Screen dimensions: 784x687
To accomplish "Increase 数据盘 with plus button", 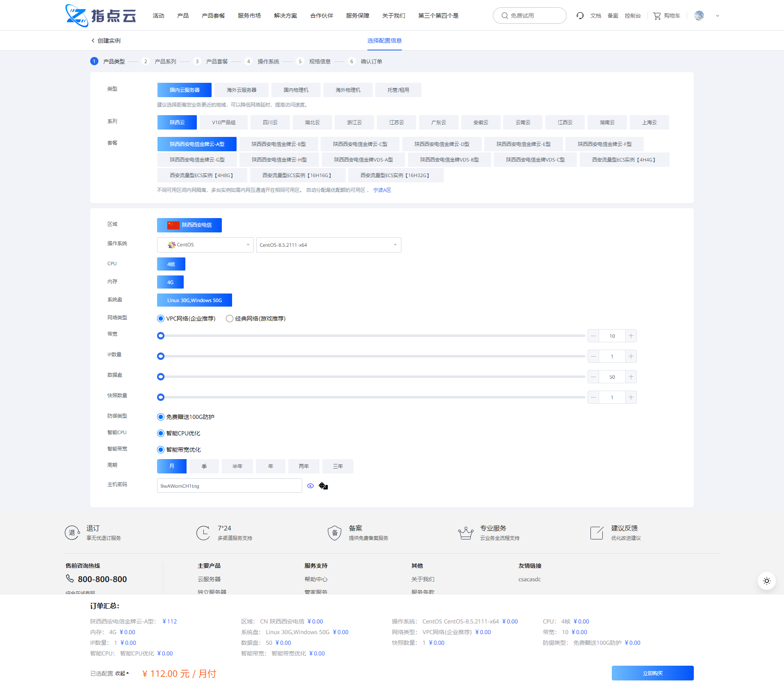I will click(x=631, y=377).
